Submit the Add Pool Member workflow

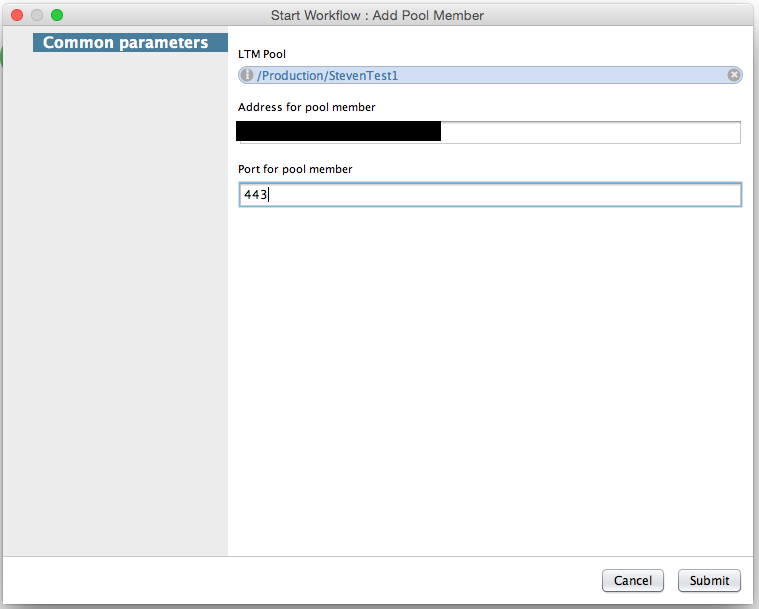[x=709, y=580]
